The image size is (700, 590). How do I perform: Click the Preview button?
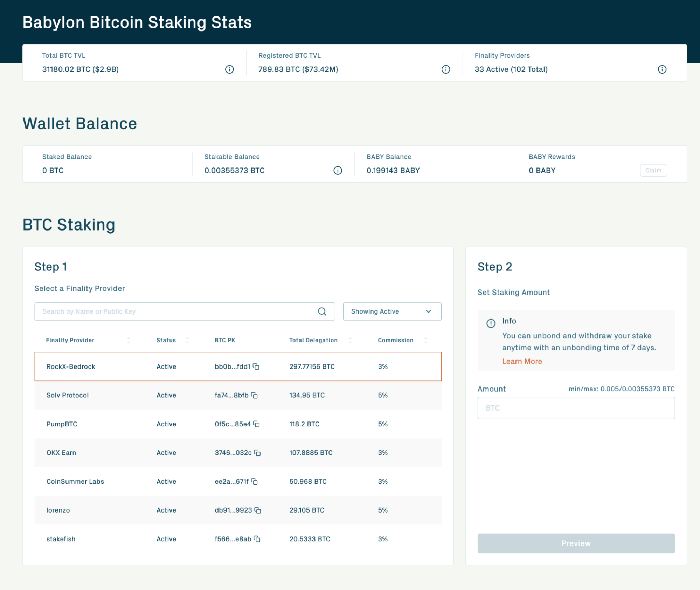click(576, 543)
